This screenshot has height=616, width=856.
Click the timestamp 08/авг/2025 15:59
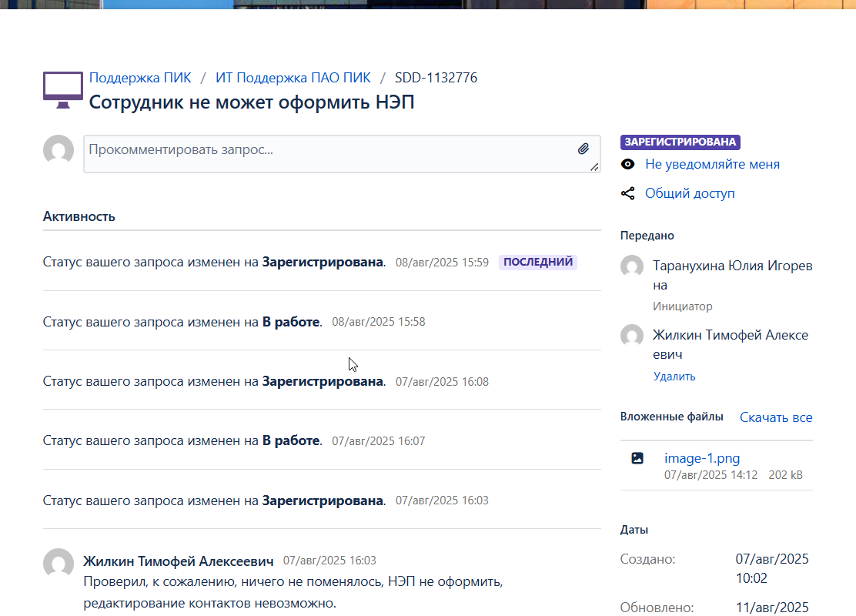(442, 263)
